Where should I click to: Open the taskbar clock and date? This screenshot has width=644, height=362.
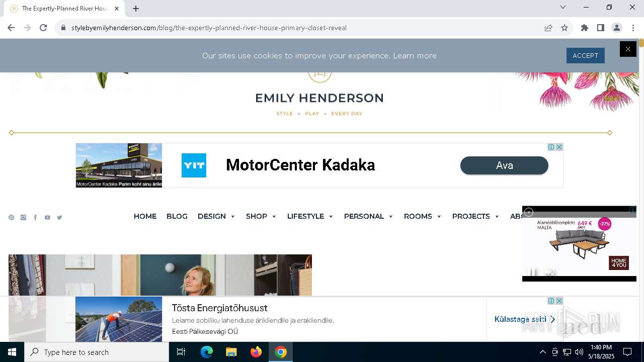click(601, 352)
